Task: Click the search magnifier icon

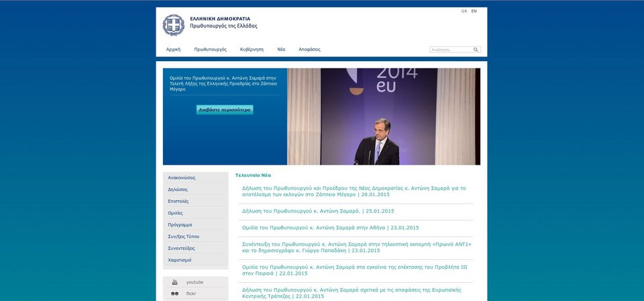Action: 476,50
